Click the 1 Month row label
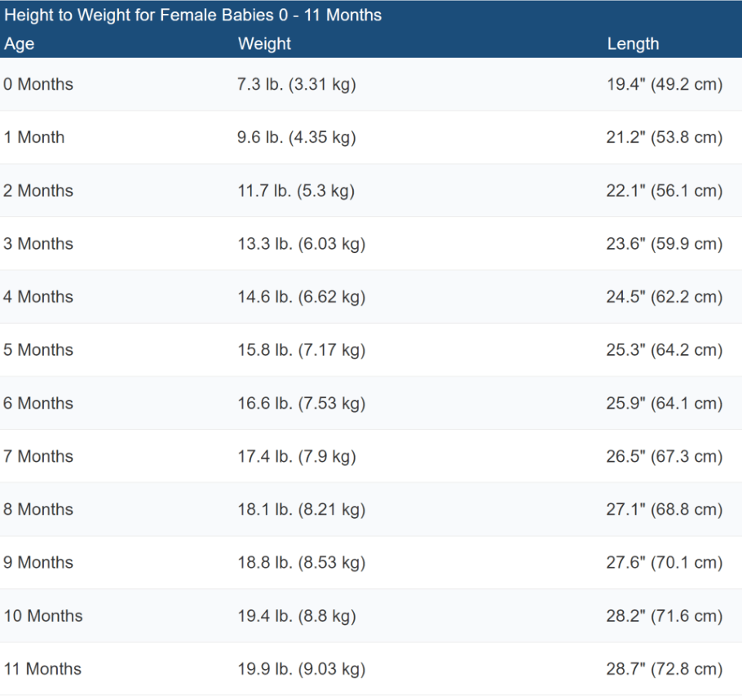This screenshot has width=742, height=700. click(34, 137)
